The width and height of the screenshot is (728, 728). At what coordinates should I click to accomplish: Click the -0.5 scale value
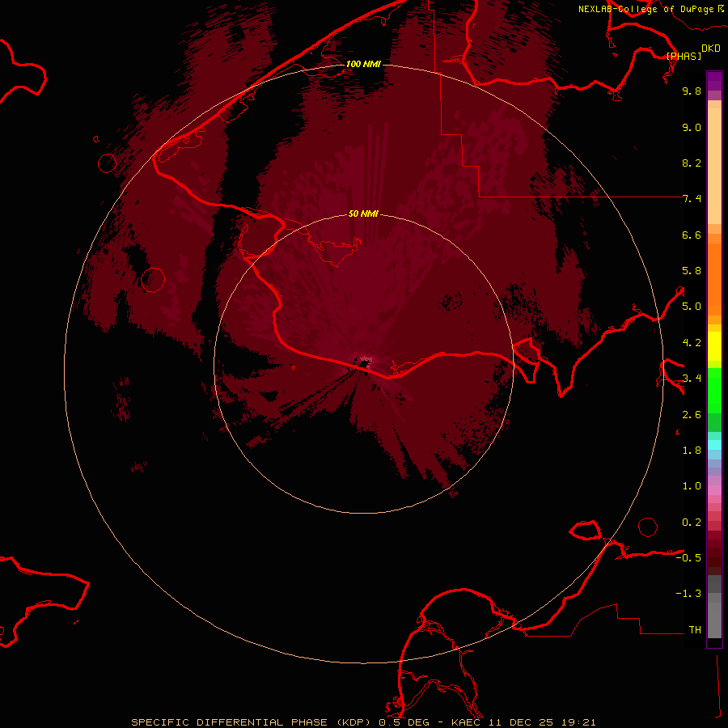tap(688, 558)
